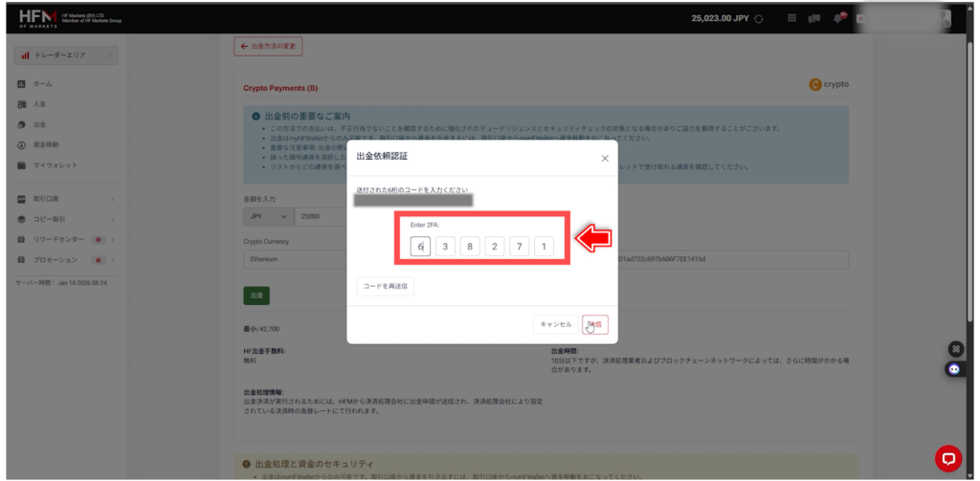
Task: Open the JPY currency dropdown
Action: (x=267, y=217)
